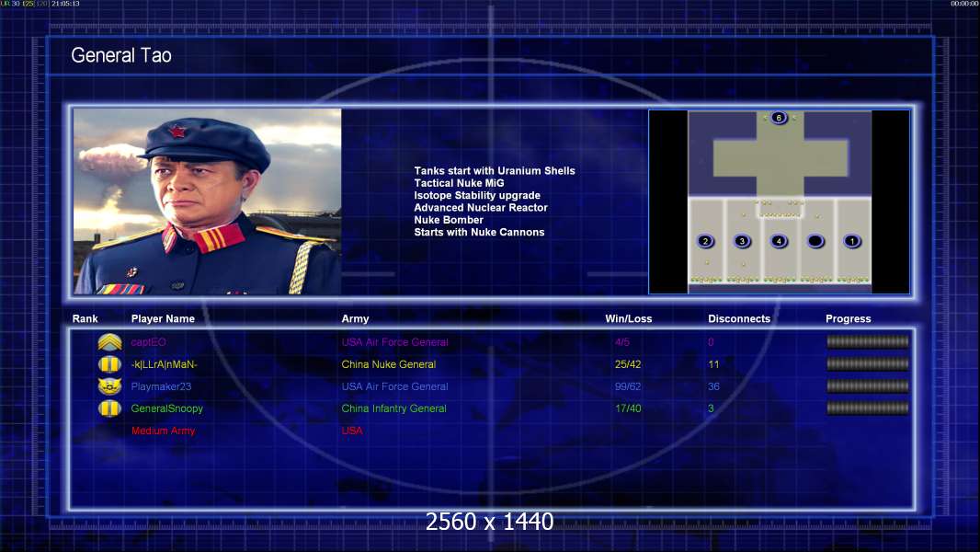Click captEO's progress bar
Image resolution: width=980 pixels, height=552 pixels.
[868, 341]
